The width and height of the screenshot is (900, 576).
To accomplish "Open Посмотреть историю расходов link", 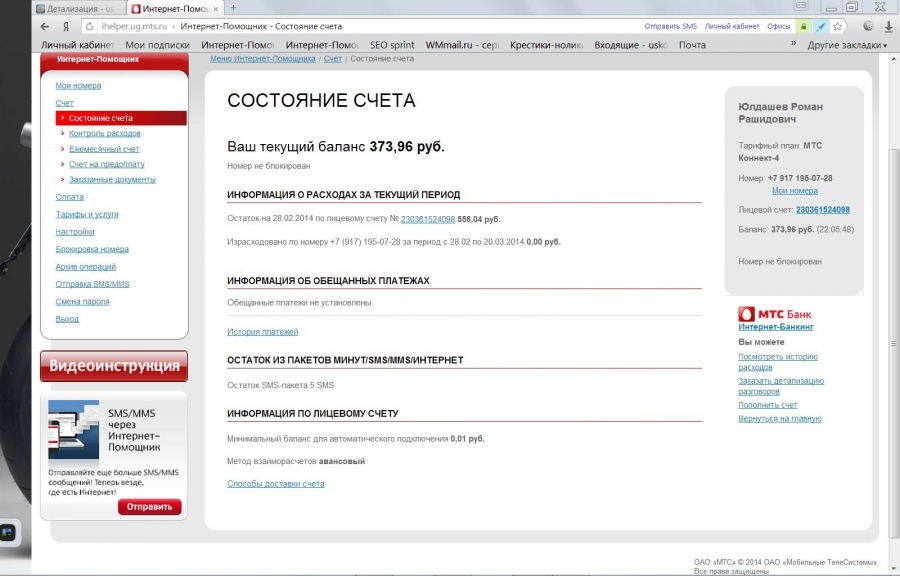I will (778, 362).
